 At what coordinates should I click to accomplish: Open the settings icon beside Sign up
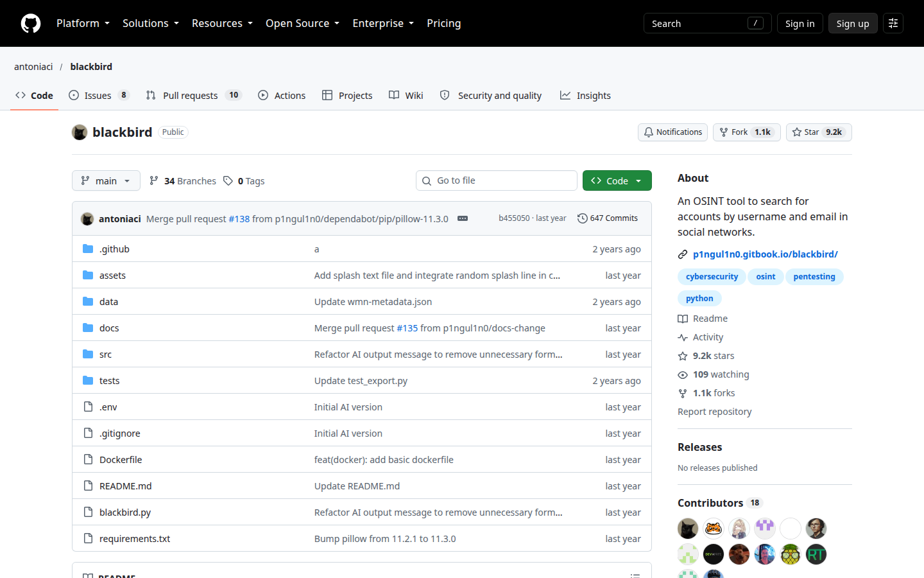893,23
